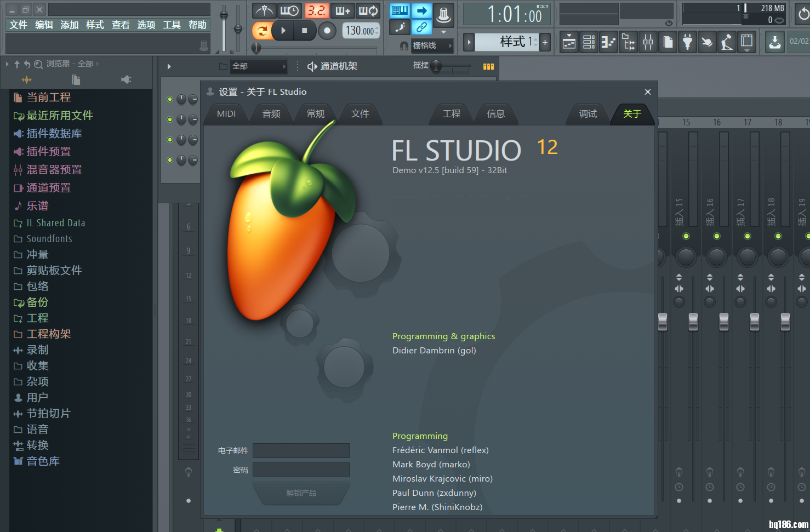Add a new pattern with plus button

pyautogui.click(x=545, y=42)
